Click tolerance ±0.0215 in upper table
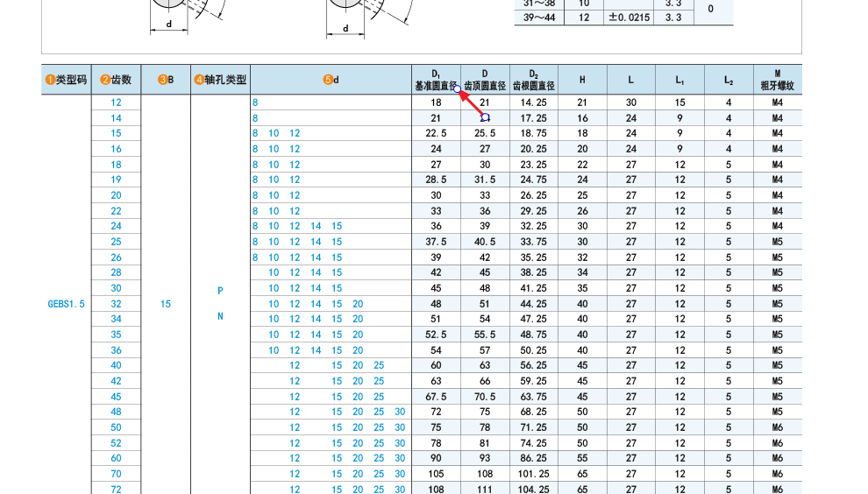 pos(629,18)
